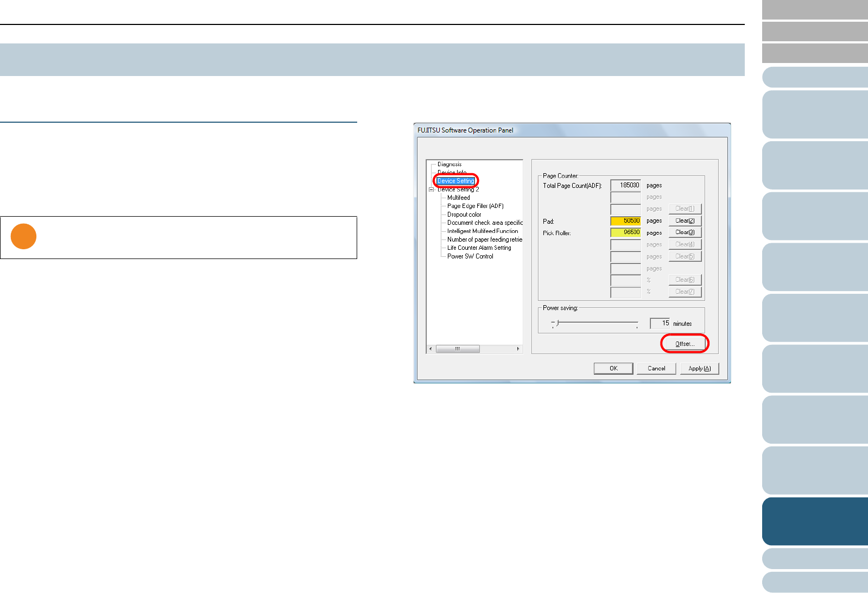The height and width of the screenshot is (593, 868).
Task: Click the Offset... button
Action: pos(685,344)
